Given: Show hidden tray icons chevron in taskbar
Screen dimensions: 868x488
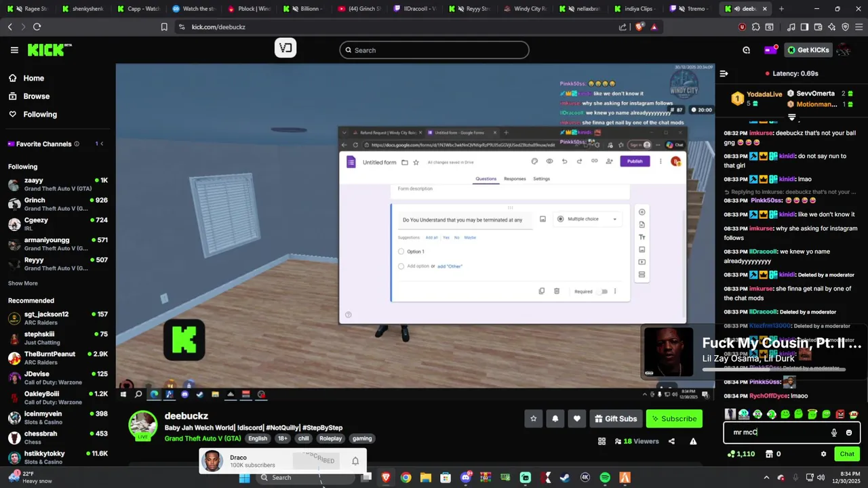Looking at the screenshot, I should coord(766,478).
